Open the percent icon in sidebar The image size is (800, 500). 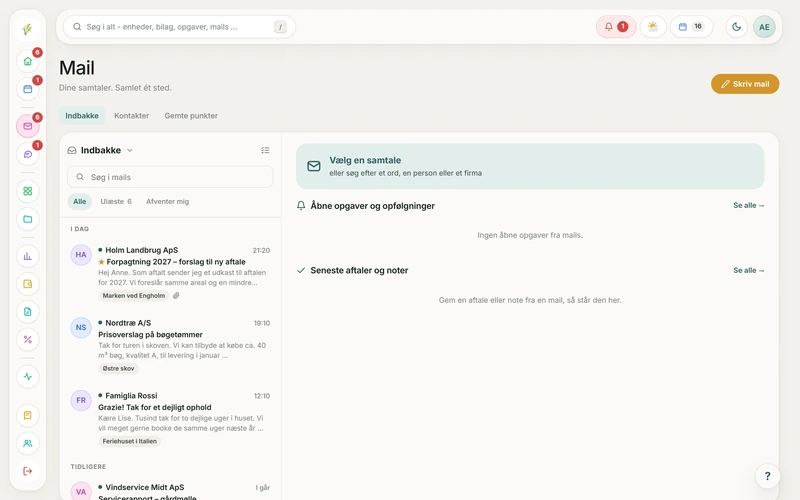[28, 339]
